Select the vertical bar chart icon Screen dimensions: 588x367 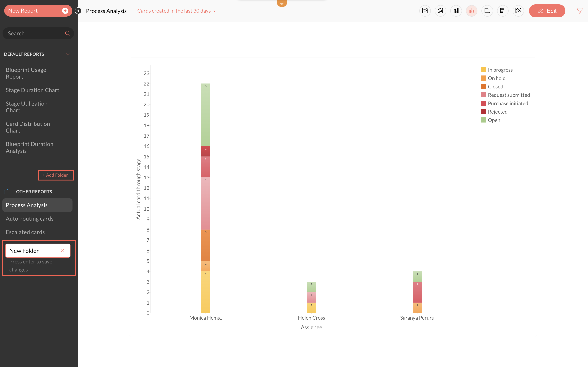[456, 11]
